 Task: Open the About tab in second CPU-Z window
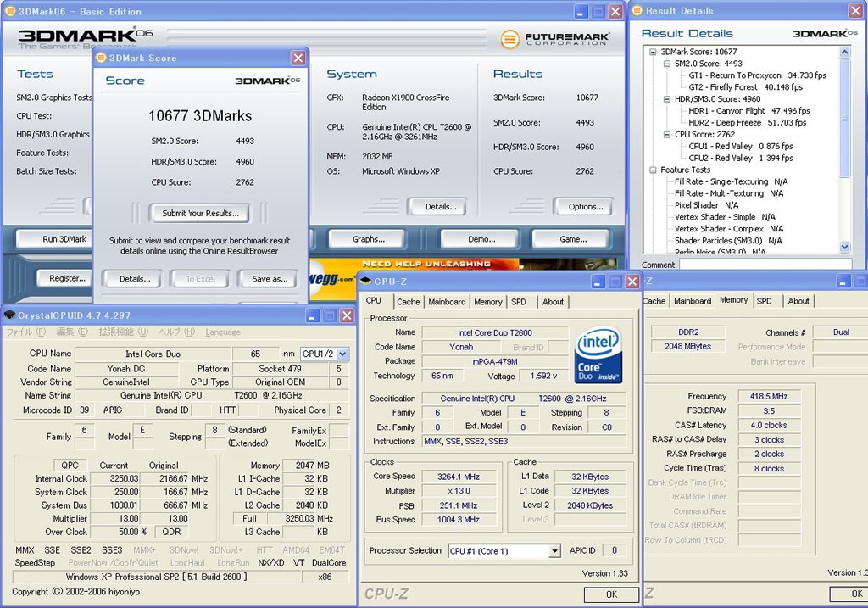(x=798, y=301)
